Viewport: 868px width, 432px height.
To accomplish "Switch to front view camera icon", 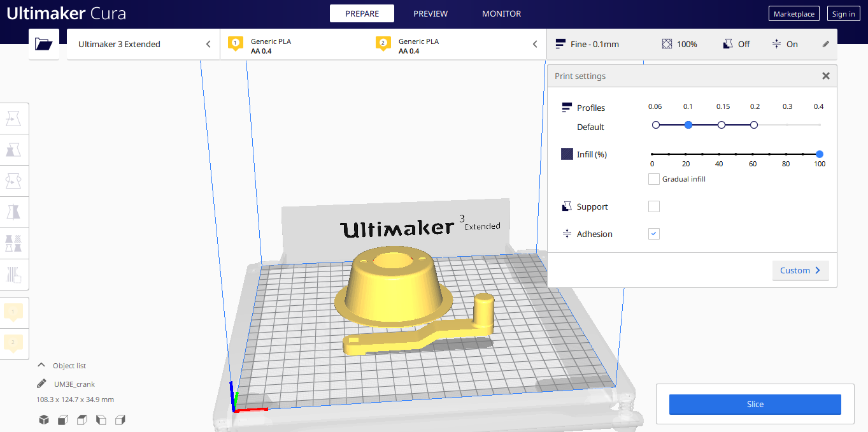I will (63, 420).
